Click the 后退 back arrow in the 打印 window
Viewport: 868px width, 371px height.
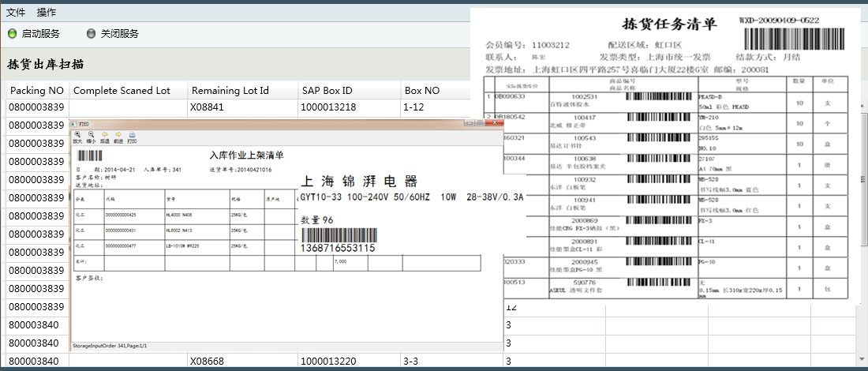pyautogui.click(x=105, y=137)
